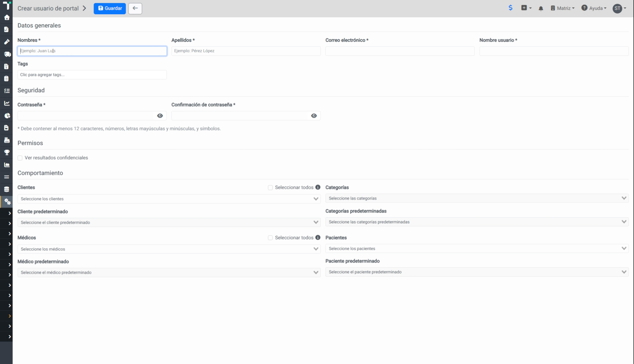Open the ST user avatar menu
This screenshot has width=634, height=364.
click(619, 8)
